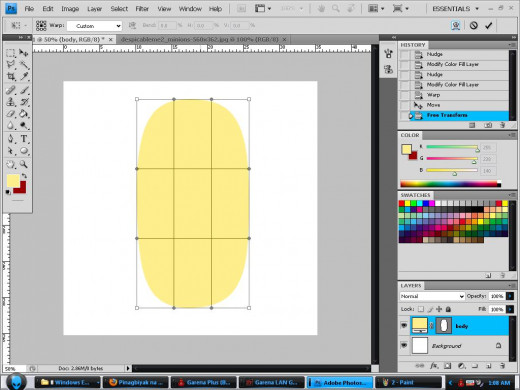This screenshot has width=520, height=390.
Task: Select the Move tool
Action: pos(24,53)
